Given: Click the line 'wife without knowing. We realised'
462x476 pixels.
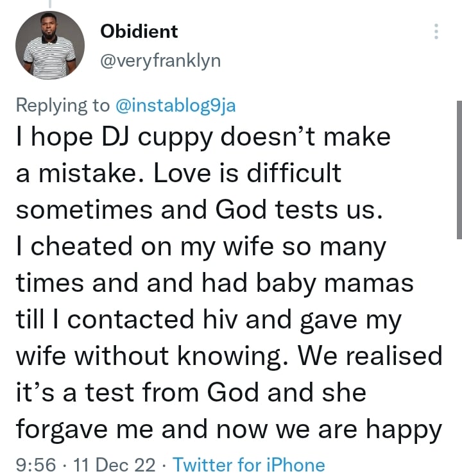Looking at the screenshot, I should click(x=229, y=355).
